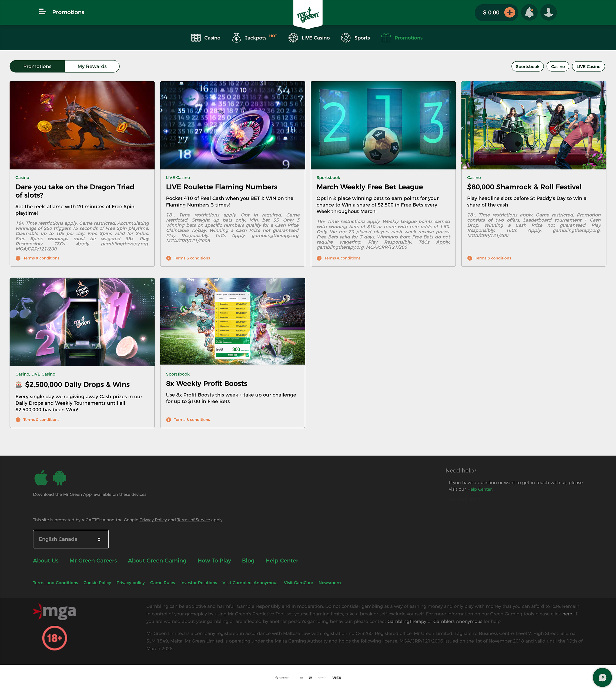616x691 pixels.
Task: Click the LIVE Casino roulette icon
Action: [293, 38]
